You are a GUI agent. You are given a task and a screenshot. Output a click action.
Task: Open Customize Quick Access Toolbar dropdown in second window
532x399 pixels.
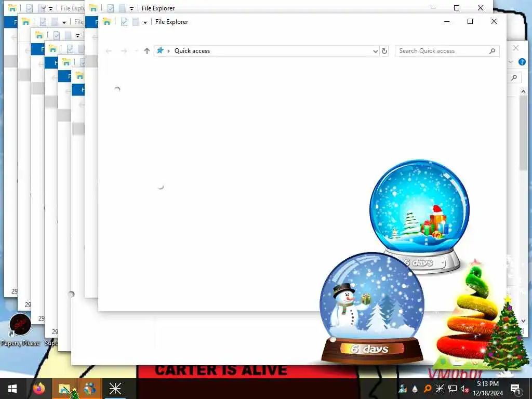(131, 8)
